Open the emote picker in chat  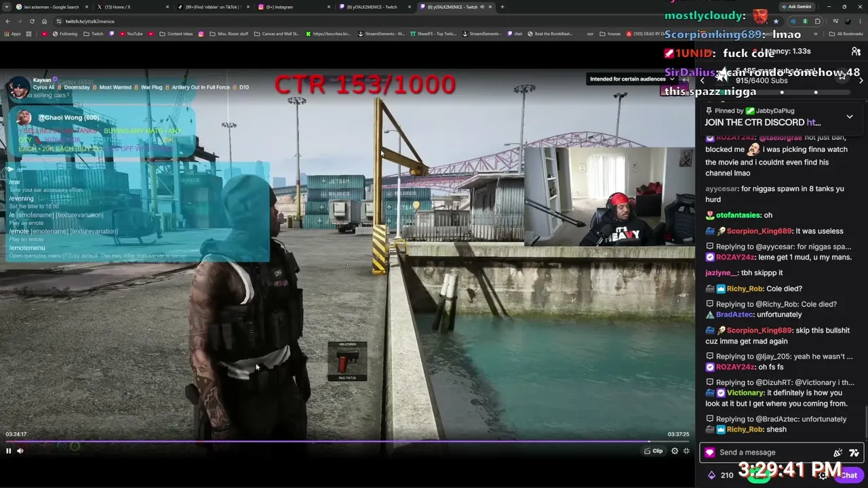854,453
